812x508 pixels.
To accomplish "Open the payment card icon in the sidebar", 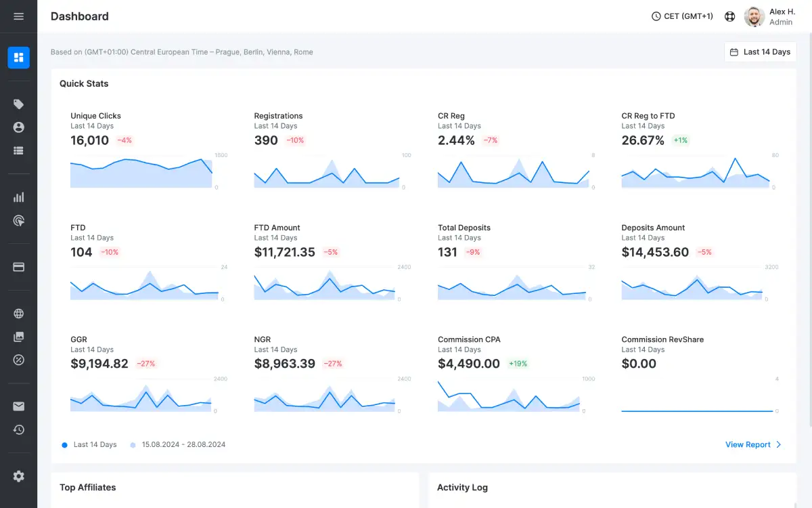I will click(x=18, y=267).
